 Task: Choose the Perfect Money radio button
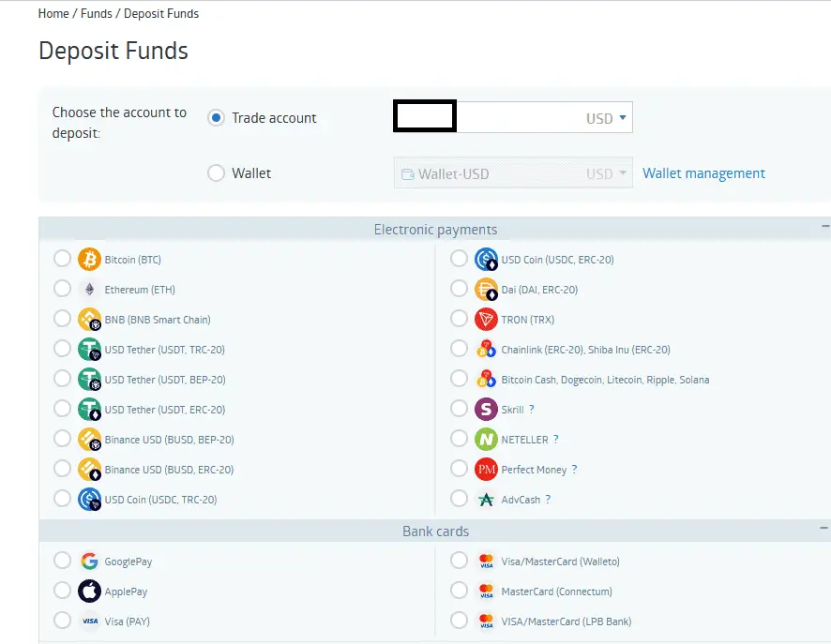click(459, 468)
